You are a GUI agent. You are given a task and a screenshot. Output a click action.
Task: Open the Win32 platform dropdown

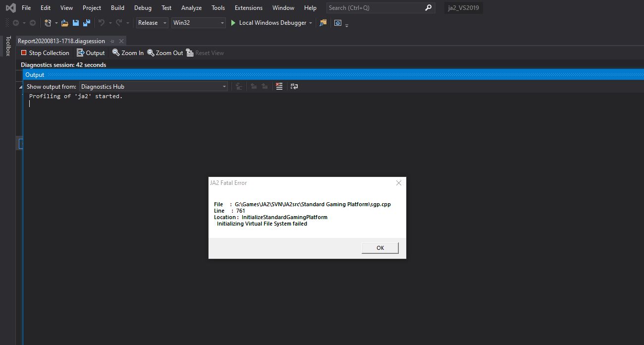click(x=199, y=23)
